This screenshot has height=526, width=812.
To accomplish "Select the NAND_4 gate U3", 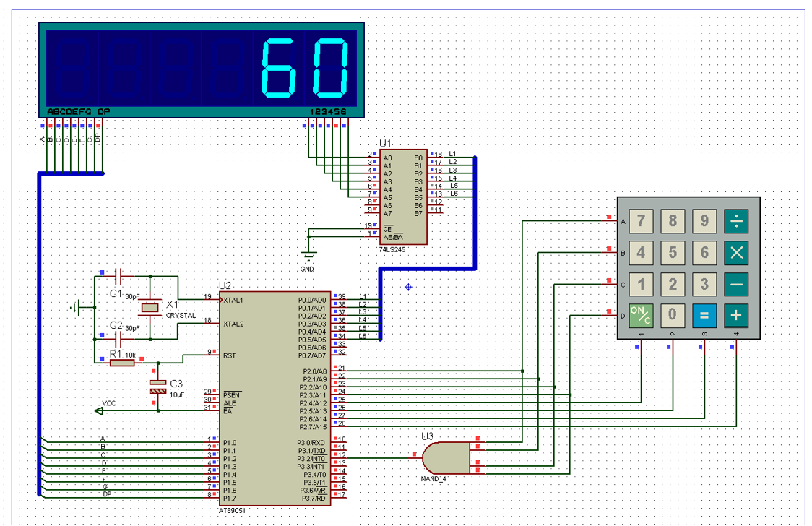I will click(446, 457).
